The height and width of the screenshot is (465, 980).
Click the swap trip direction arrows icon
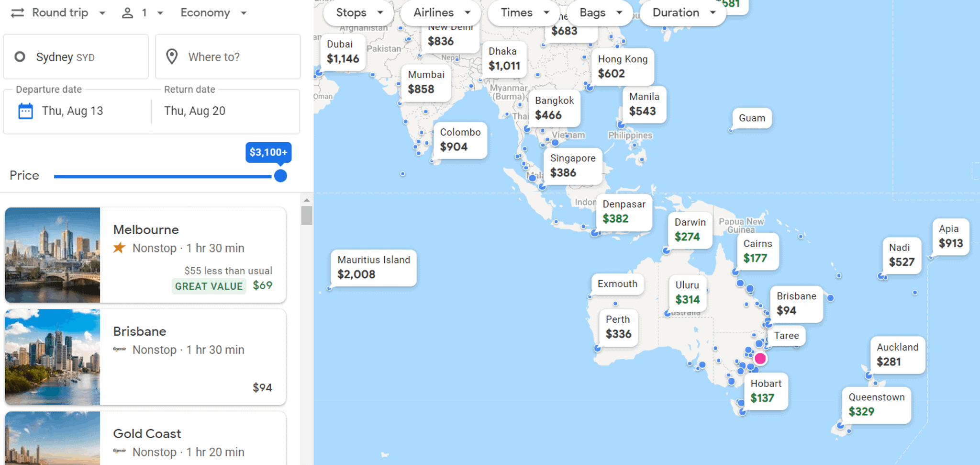point(16,12)
